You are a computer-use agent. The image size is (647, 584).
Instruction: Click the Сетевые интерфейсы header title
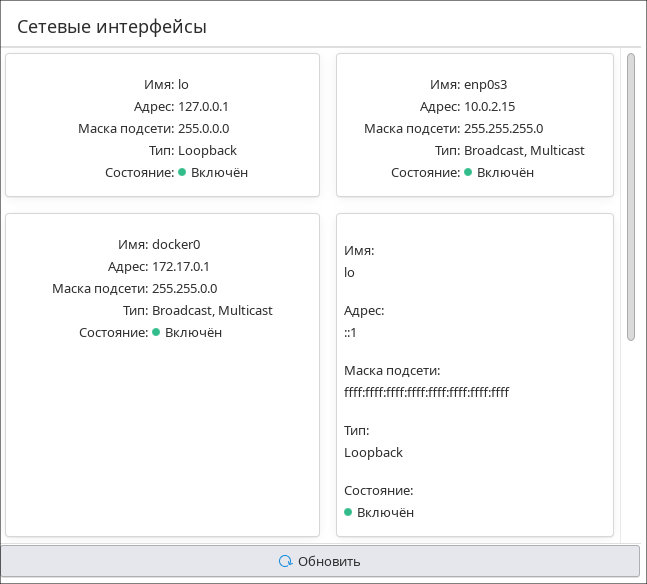pos(112,27)
